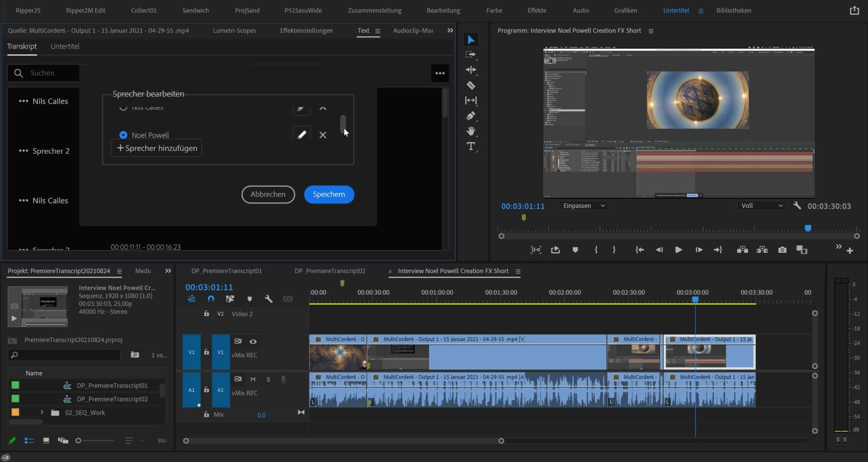868x462 pixels.
Task: Open the Einpassen zoom level dropdown
Action: tap(583, 205)
